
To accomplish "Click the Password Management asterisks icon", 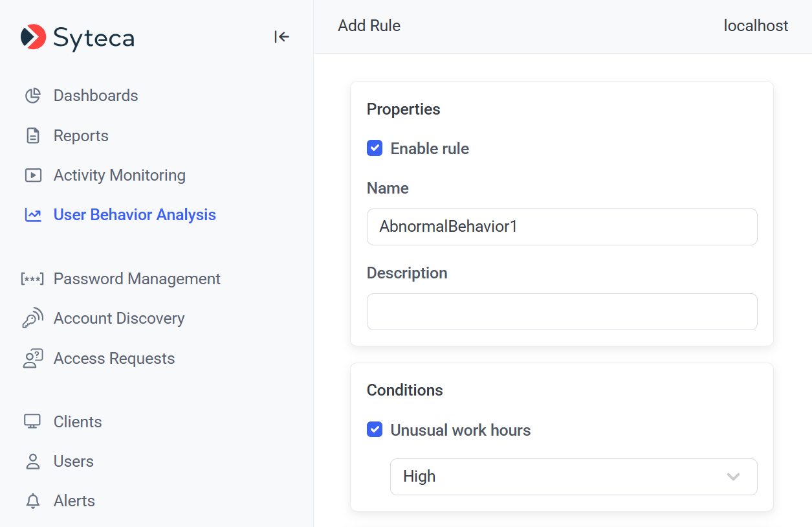I will pos(32,279).
